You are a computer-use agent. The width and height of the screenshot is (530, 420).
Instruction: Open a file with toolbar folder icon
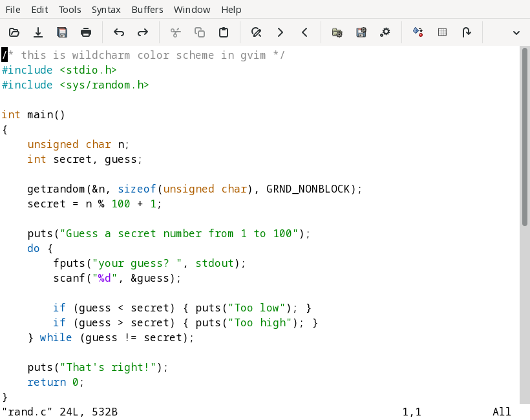(14, 32)
